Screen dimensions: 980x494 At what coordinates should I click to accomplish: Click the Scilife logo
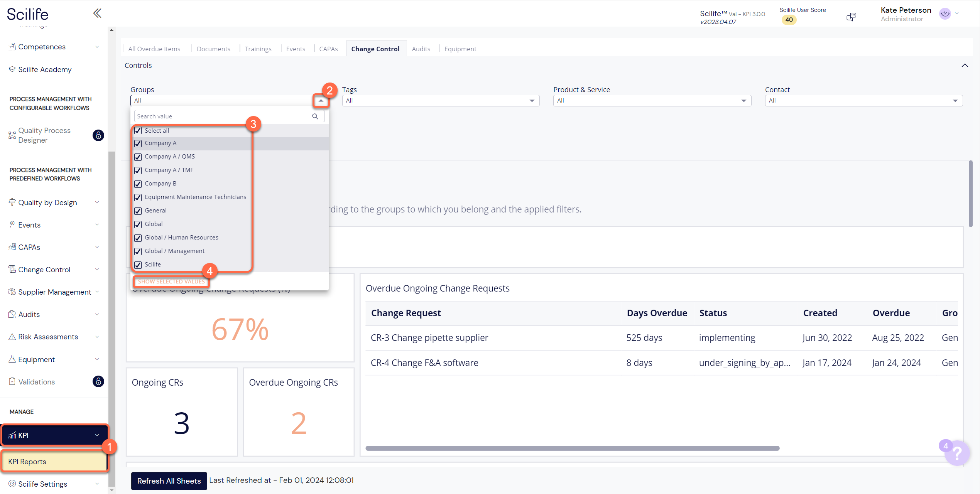[27, 14]
